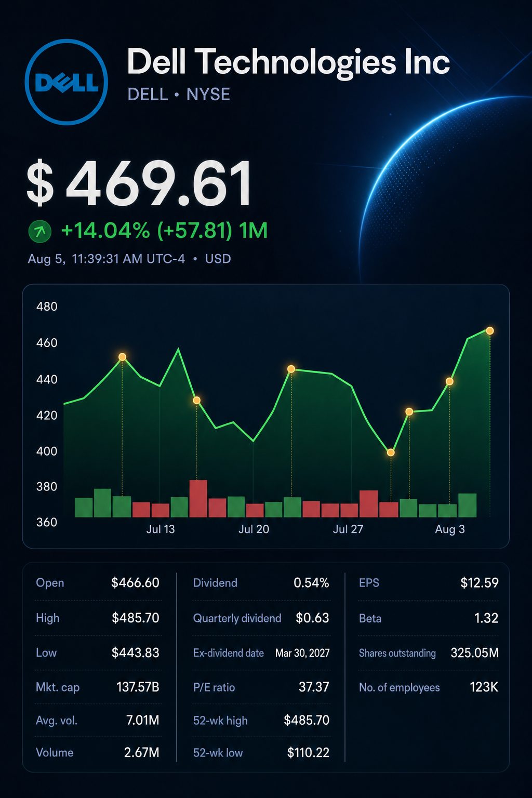Click the first chart marker near 452
Screen dimensions: 532x798
(122, 357)
